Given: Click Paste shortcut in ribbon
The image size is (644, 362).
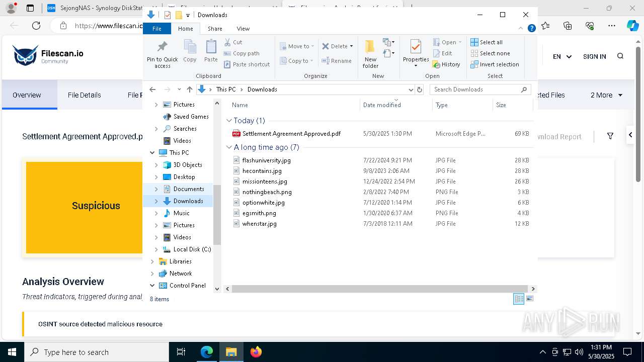Looking at the screenshot, I should tap(247, 64).
